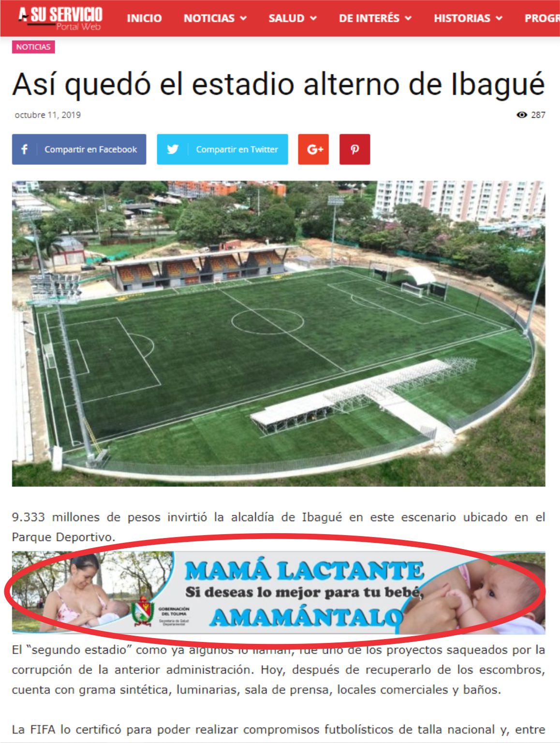The image size is (560, 743).
Task: Open the pink NOTICIAS category tag
Action: (x=33, y=47)
